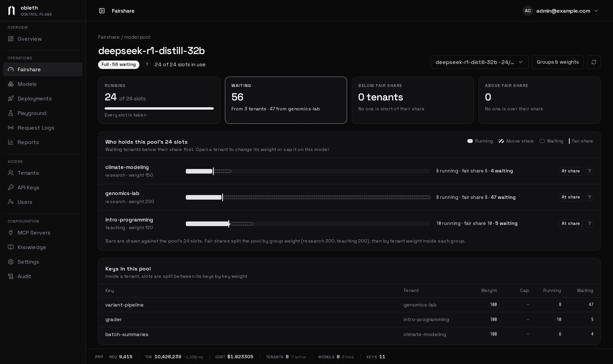Click the help icon beside Full status
This screenshot has width=613, height=364.
[x=147, y=65]
